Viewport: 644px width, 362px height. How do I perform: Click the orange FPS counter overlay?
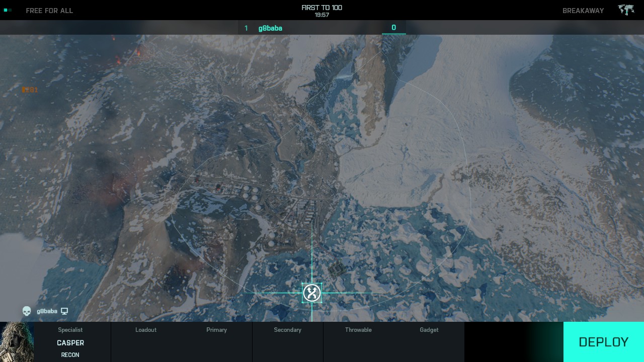click(30, 89)
